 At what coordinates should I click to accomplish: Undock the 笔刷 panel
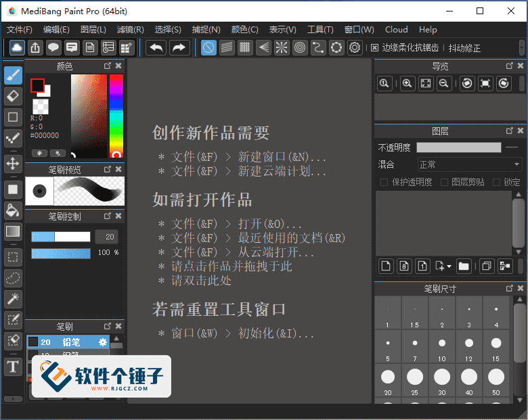click(x=107, y=326)
